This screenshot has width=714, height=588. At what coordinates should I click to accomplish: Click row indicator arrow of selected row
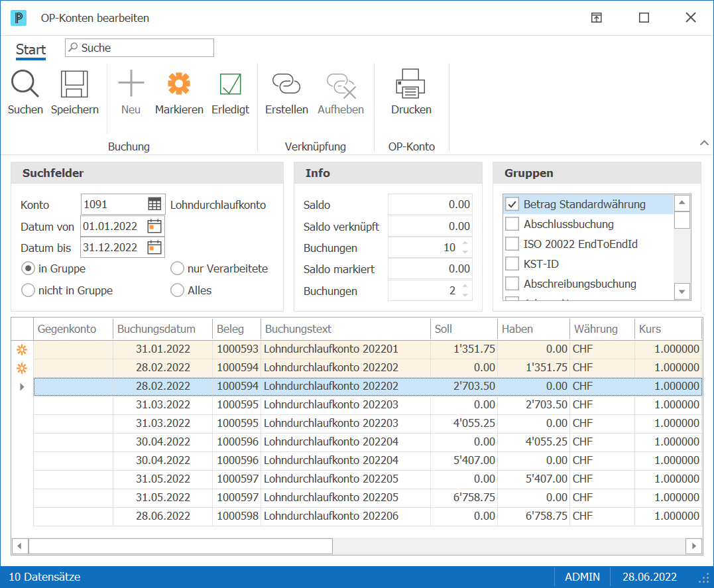click(22, 386)
